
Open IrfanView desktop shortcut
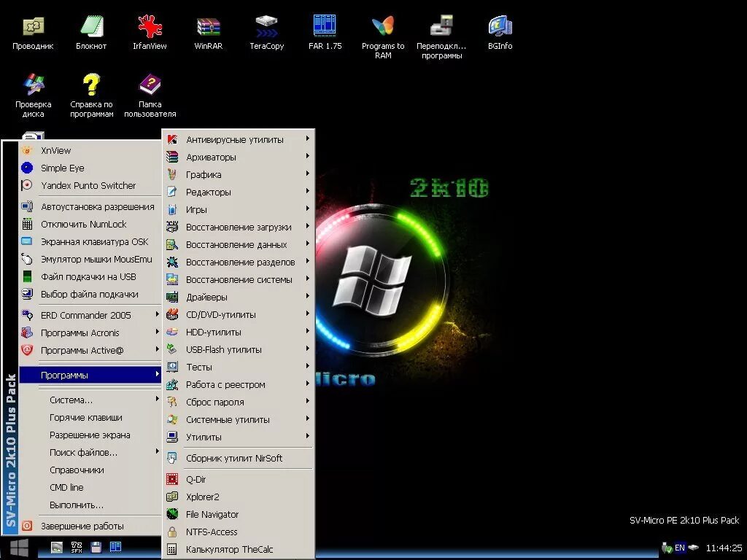point(150,33)
